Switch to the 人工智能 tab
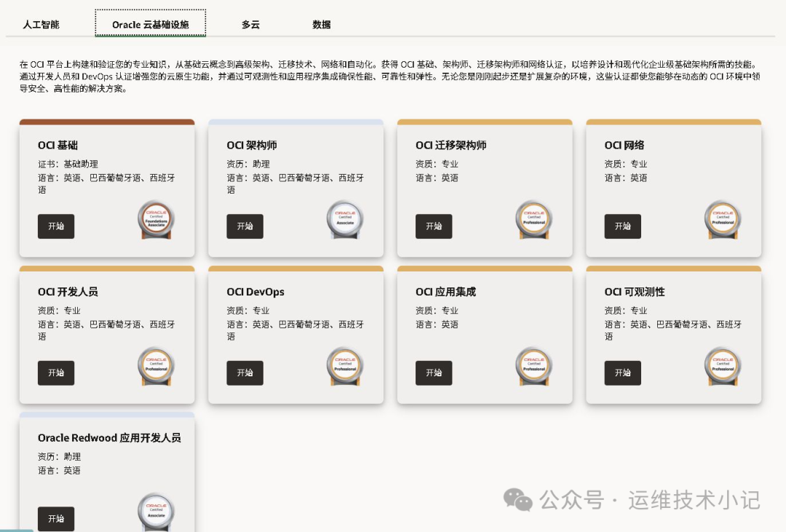The width and height of the screenshot is (786, 532). (x=41, y=25)
